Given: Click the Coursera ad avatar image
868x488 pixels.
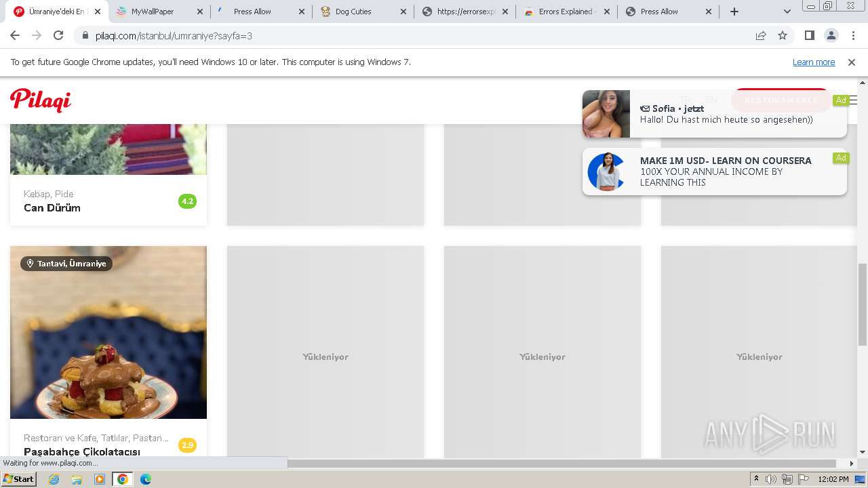Looking at the screenshot, I should tap(606, 171).
